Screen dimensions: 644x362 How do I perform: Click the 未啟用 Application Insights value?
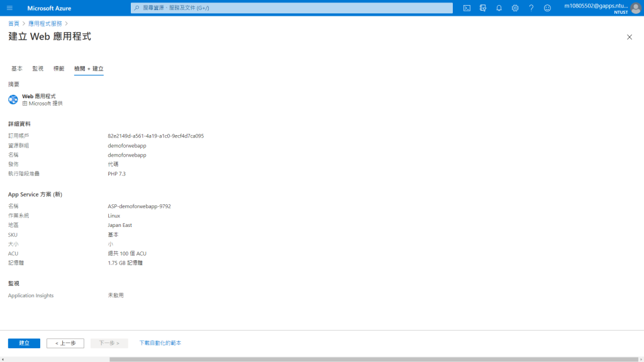(x=116, y=295)
